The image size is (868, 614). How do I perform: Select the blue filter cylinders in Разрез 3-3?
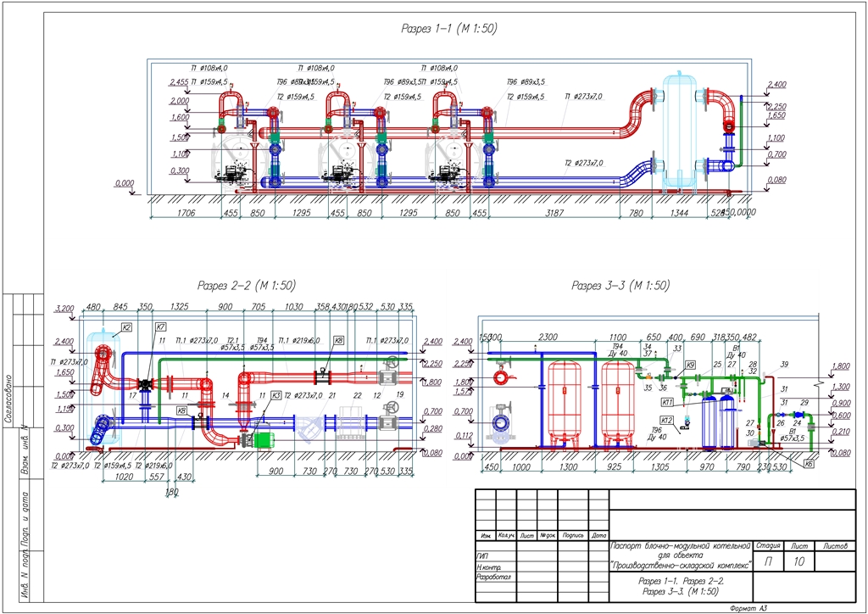(x=719, y=421)
